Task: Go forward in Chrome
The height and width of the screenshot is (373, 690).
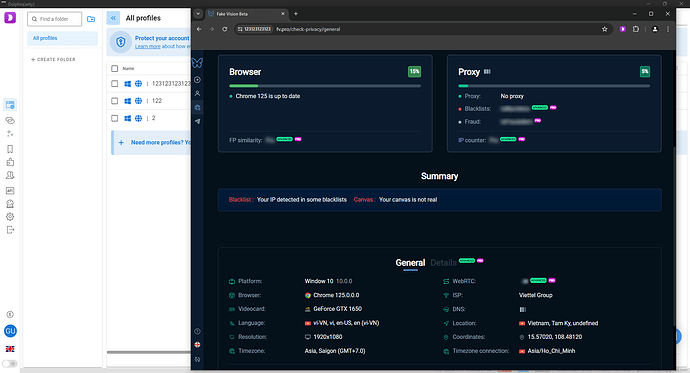Action: coord(212,29)
